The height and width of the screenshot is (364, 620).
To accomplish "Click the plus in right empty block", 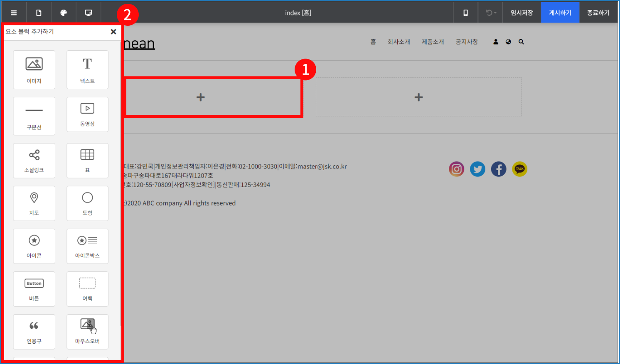I will [x=418, y=97].
